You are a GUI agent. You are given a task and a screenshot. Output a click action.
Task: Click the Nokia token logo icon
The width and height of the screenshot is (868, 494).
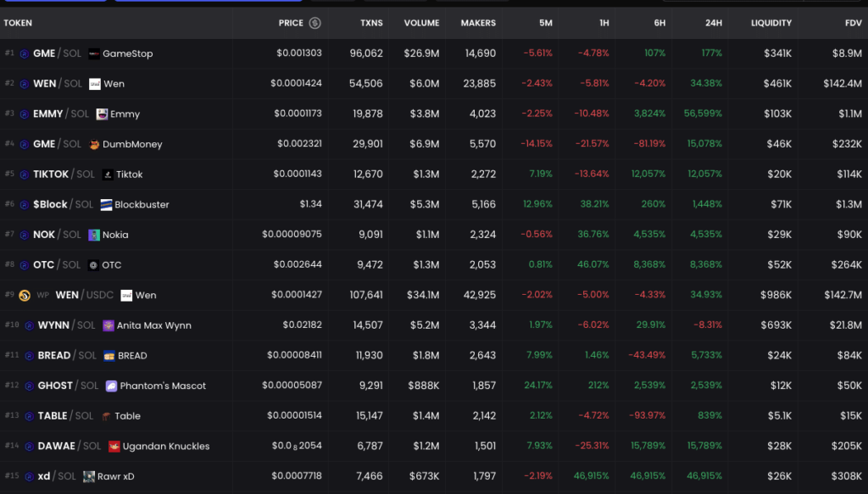tap(94, 235)
